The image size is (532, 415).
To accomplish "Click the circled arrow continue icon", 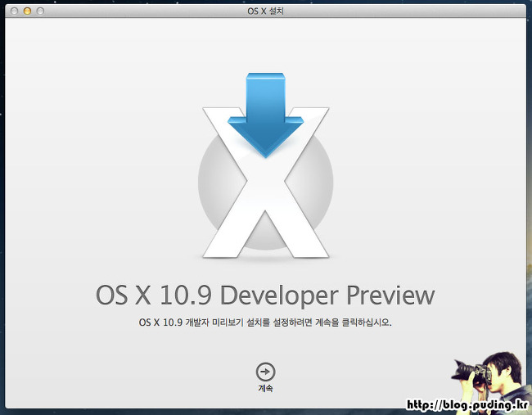I will click(x=265, y=372).
